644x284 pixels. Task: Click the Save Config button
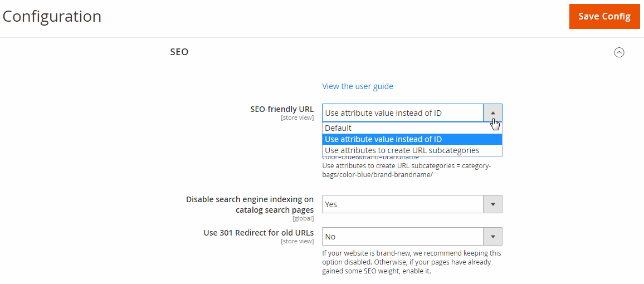coord(604,16)
